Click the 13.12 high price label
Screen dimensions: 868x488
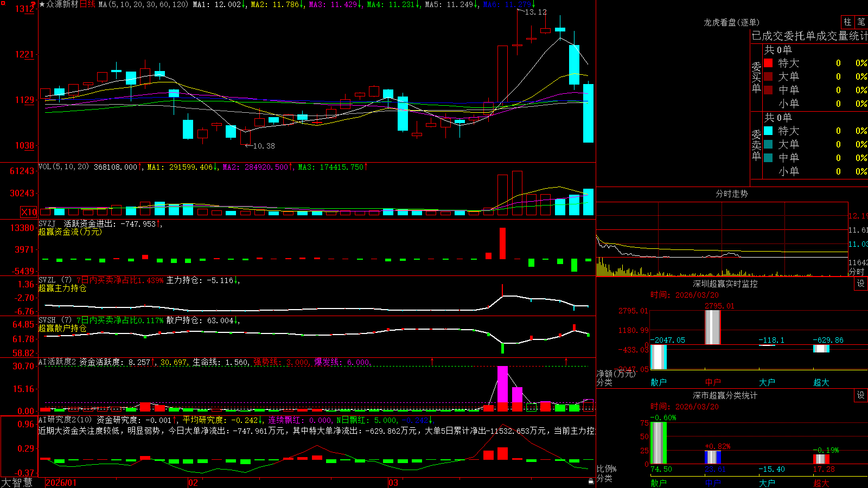pyautogui.click(x=536, y=12)
